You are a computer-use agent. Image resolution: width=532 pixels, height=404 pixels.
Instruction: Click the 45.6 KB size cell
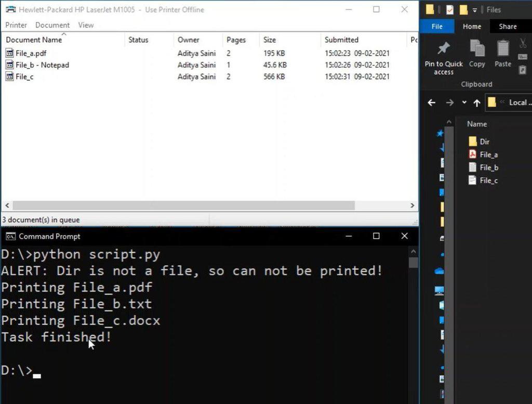[275, 65]
